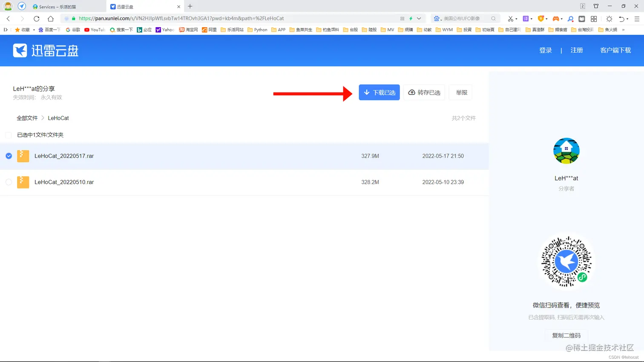
Task: Click the 迅雷云盘 logo
Action: pos(46,51)
